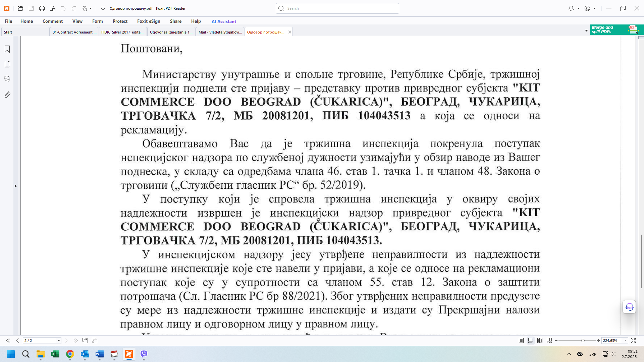
Task: Switch to single page view mode
Action: pyautogui.click(x=521, y=341)
